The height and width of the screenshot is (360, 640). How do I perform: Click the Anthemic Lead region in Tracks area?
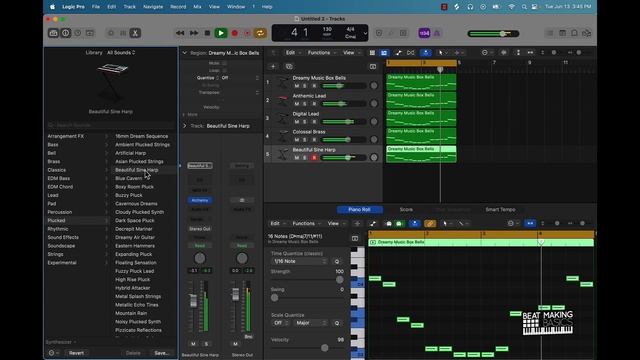(421, 100)
